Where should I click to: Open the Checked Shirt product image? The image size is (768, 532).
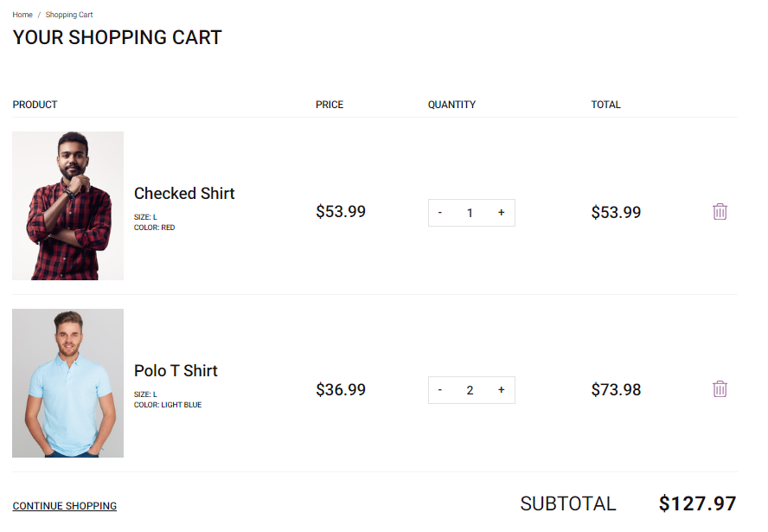[x=67, y=206]
